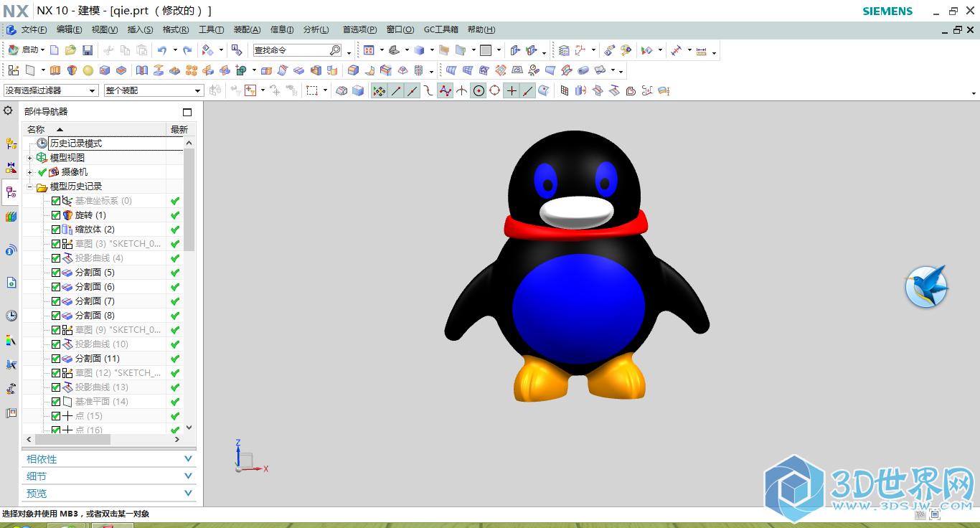Click the Shaded view style cube icon
This screenshot has height=528, width=980.
click(419, 50)
